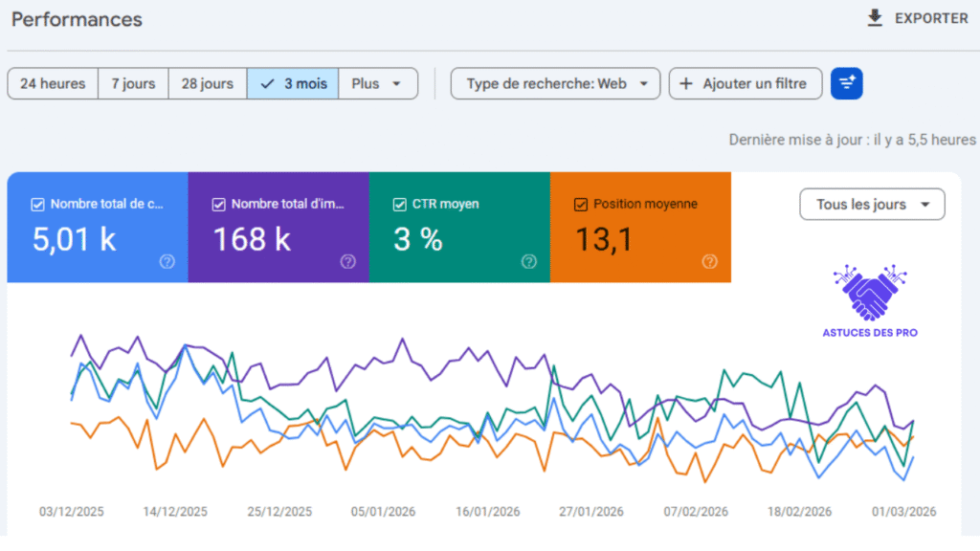The image size is (980, 551).
Task: Uncheck the Nombre total d'impressions metric
Action: 218,204
